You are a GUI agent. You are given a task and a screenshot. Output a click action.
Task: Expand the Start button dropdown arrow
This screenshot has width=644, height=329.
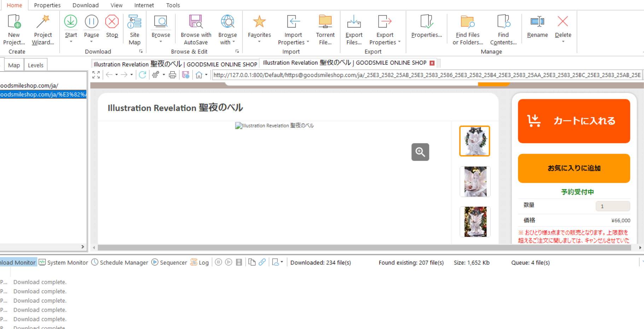click(71, 42)
